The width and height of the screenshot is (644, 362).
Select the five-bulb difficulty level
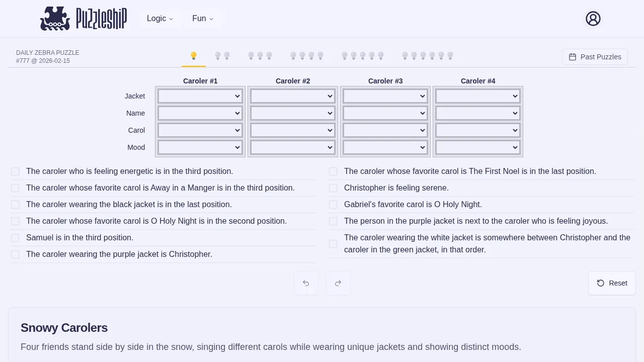363,56
